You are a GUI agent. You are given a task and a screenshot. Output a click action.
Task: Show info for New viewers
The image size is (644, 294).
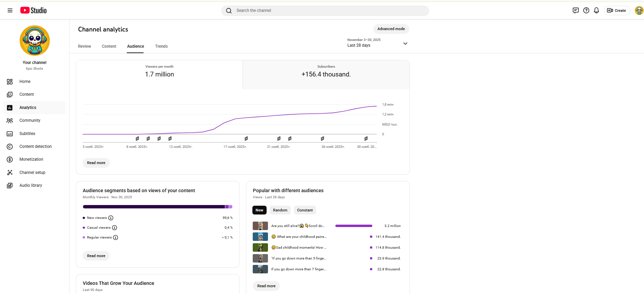[111, 218]
